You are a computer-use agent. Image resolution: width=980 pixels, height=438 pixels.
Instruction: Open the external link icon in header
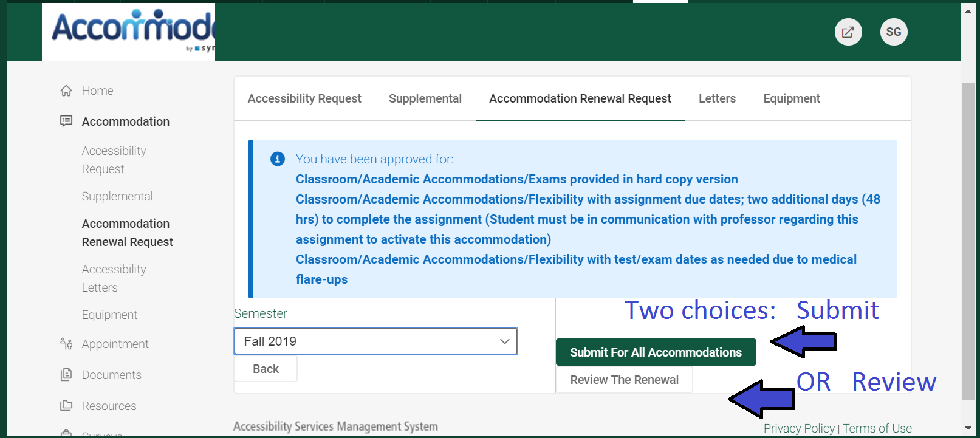(x=848, y=32)
